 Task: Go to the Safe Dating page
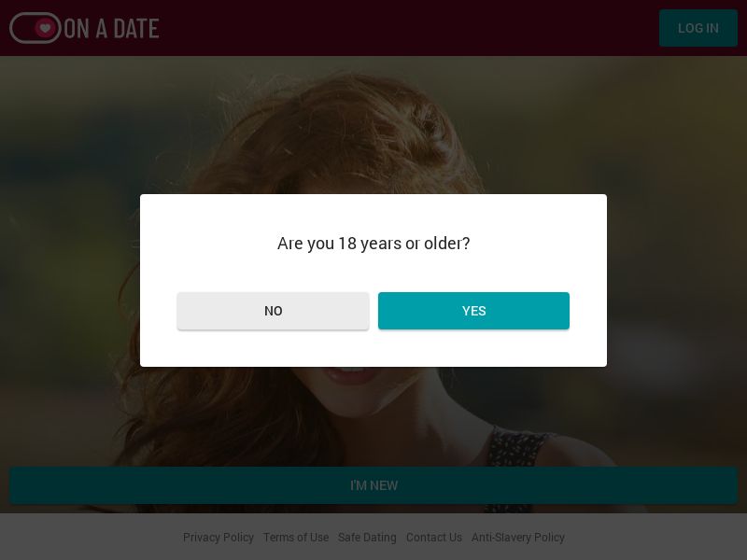367,538
